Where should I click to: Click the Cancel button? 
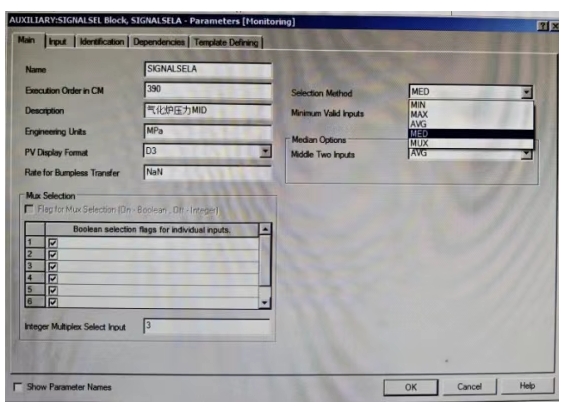469,387
